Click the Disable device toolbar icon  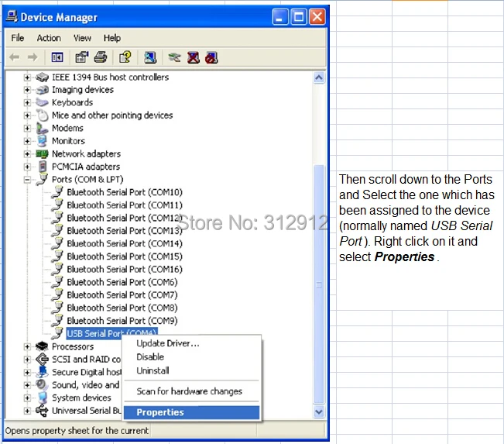click(212, 57)
